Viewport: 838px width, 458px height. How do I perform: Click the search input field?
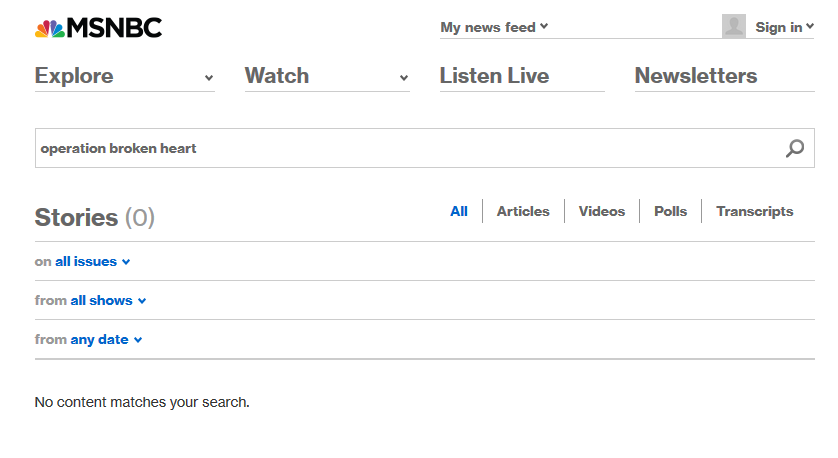point(409,148)
